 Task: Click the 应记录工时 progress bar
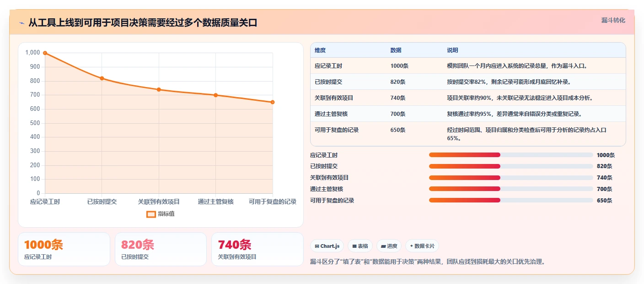511,155
